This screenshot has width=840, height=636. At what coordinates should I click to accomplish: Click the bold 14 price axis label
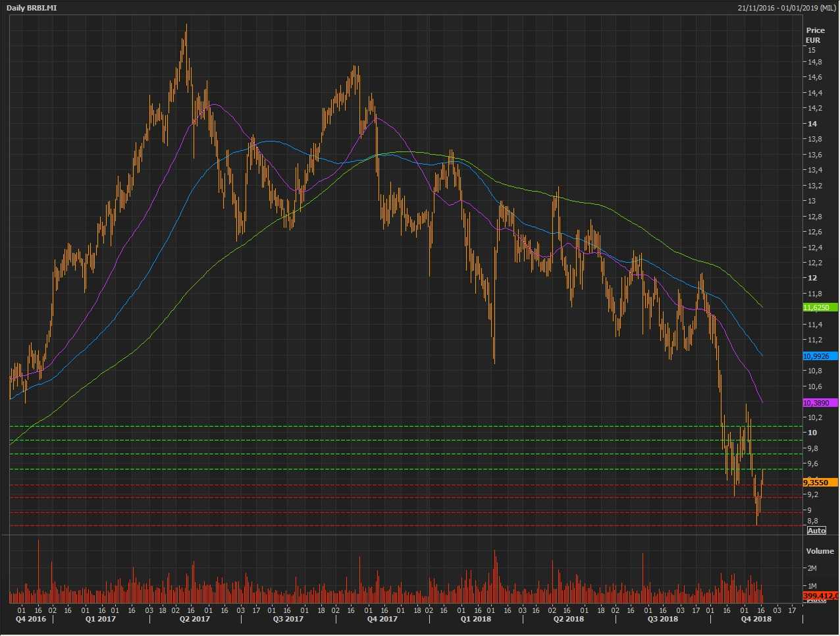pos(812,124)
